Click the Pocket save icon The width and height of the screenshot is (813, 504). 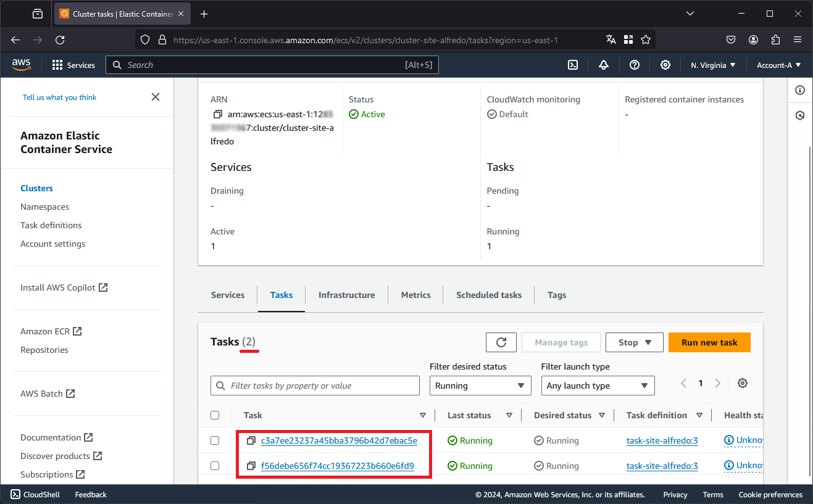[731, 39]
